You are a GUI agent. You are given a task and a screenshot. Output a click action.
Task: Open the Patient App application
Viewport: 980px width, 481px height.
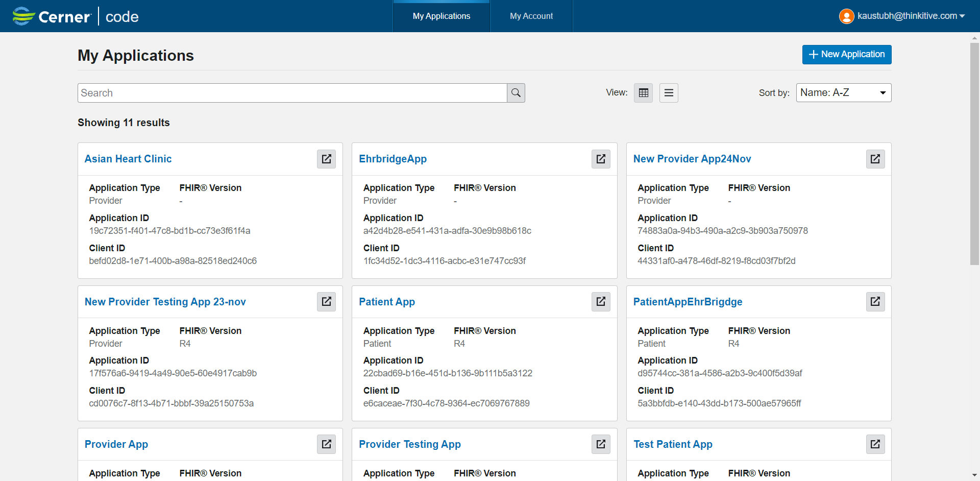387,302
